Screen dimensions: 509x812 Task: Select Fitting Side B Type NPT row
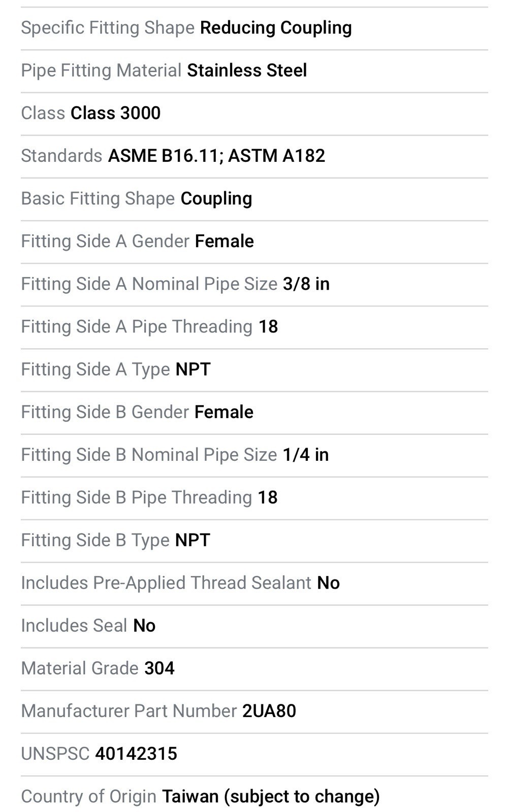tap(254, 540)
